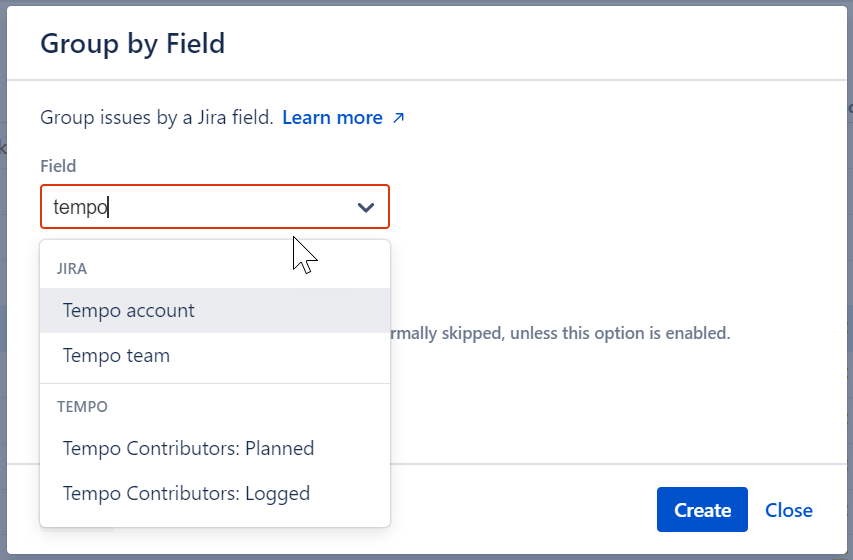Expand the Field dropdown chevron
The image size is (853, 560).
(366, 207)
